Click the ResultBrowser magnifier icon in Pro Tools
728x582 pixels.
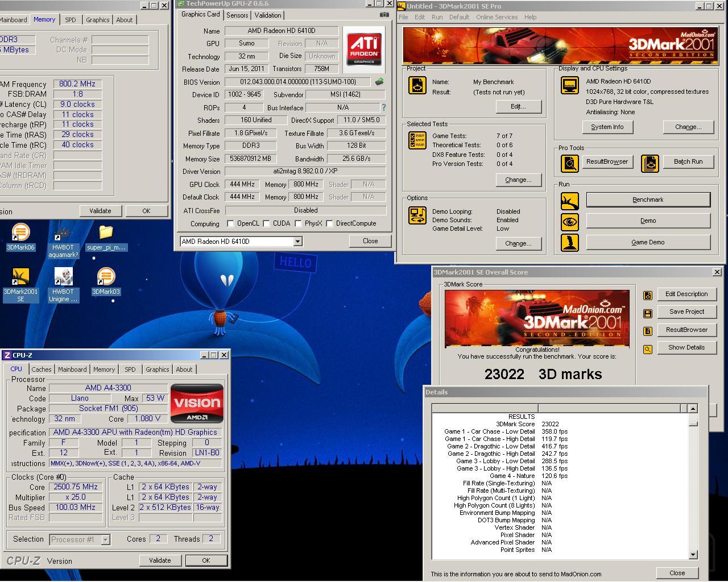coord(569,164)
